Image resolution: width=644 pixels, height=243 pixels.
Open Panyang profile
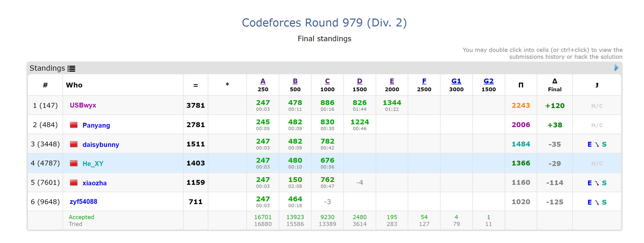pos(96,125)
